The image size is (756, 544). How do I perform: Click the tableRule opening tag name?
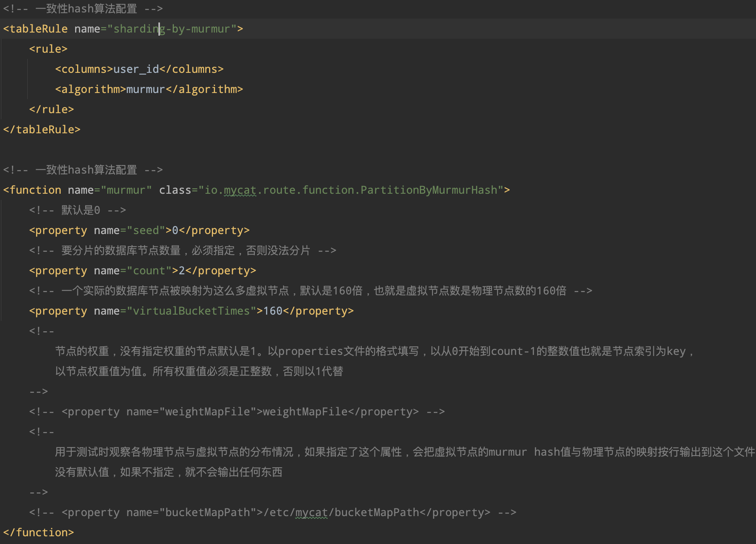pos(38,29)
